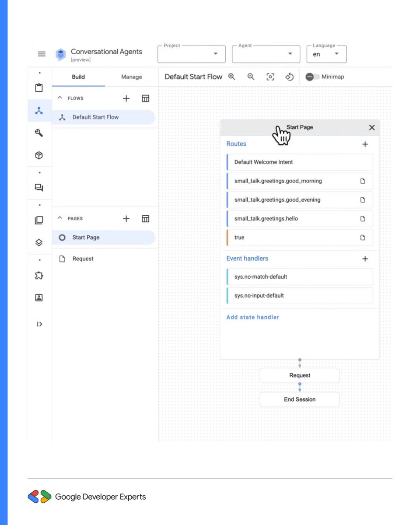
Task: Click the Add state handler link
Action: [252, 317]
